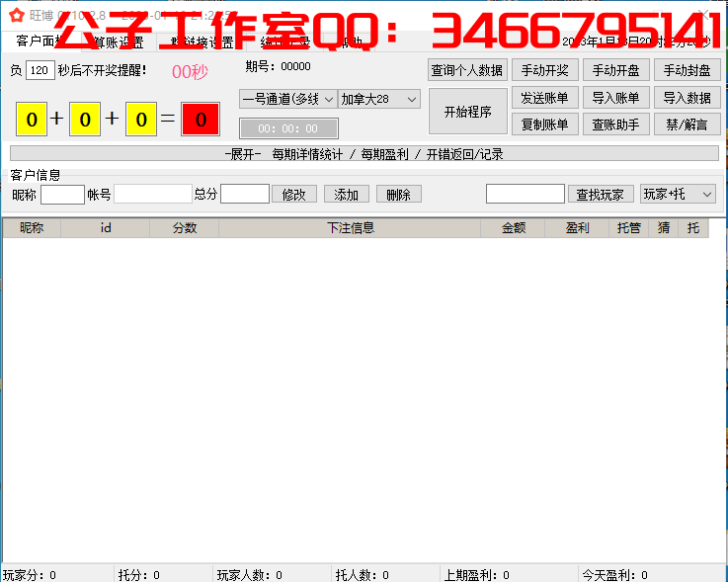Open the 链接设置 tab
The height and width of the screenshot is (582, 728).
click(x=202, y=42)
